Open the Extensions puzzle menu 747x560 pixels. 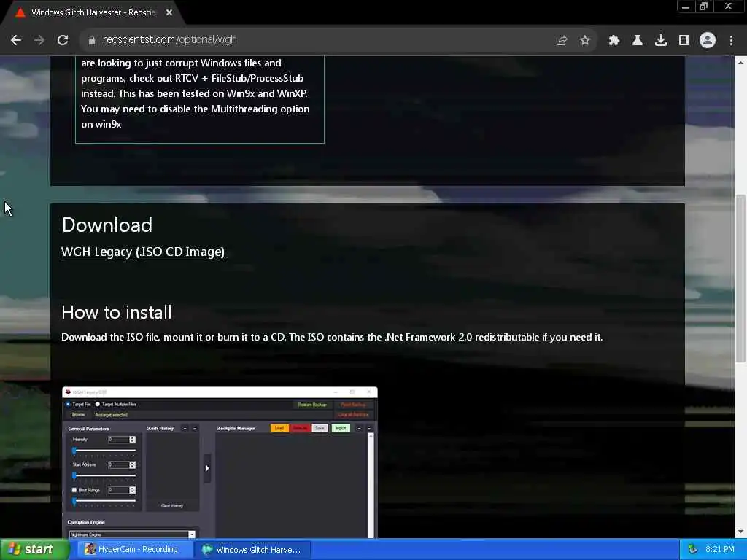614,41
